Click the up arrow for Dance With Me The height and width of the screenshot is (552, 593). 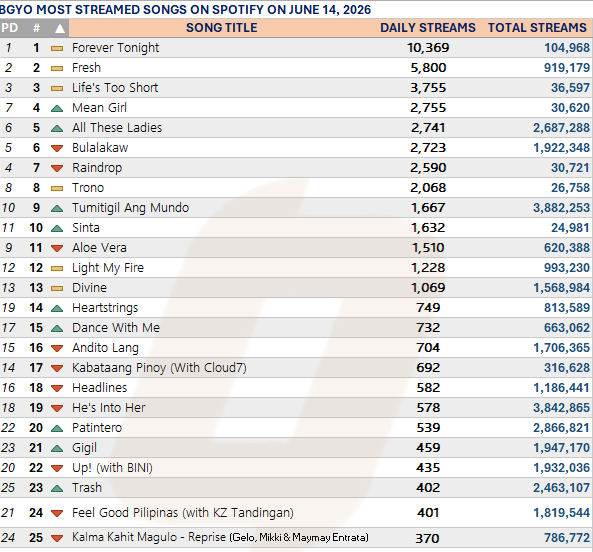pos(57,329)
